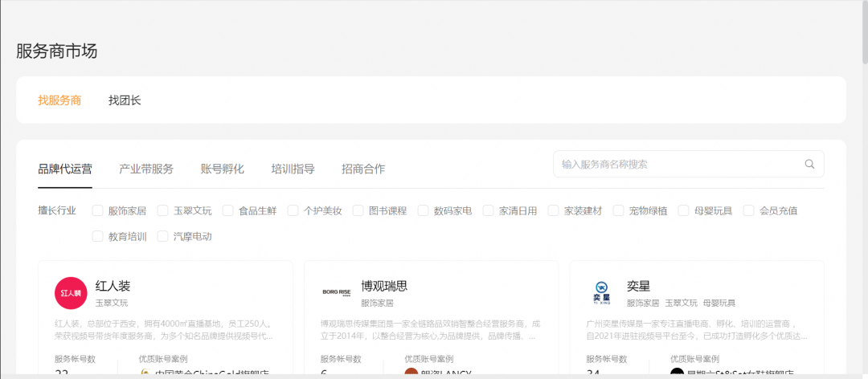The height and width of the screenshot is (379, 868).
Task: Open the 博观瑞思 provider title
Action: (384, 286)
